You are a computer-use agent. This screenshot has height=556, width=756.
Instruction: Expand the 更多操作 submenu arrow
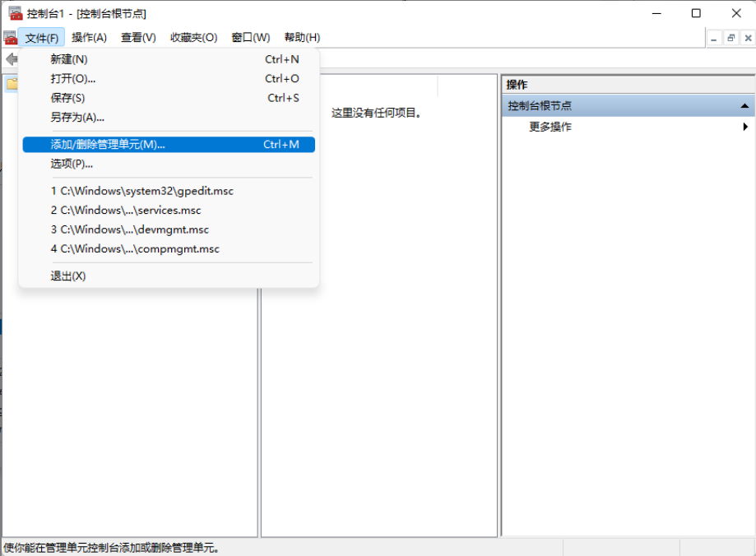pos(745,127)
